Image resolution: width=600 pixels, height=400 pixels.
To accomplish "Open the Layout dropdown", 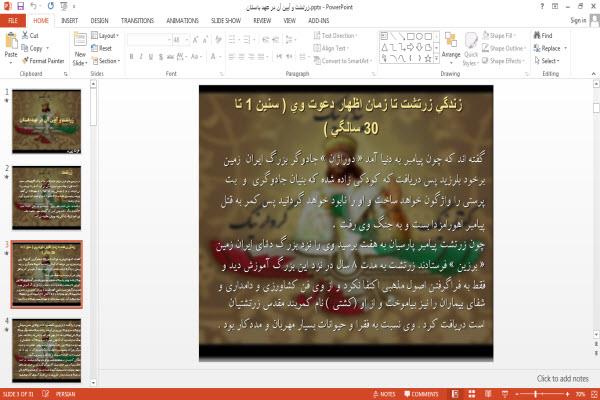I will pyautogui.click(x=105, y=36).
